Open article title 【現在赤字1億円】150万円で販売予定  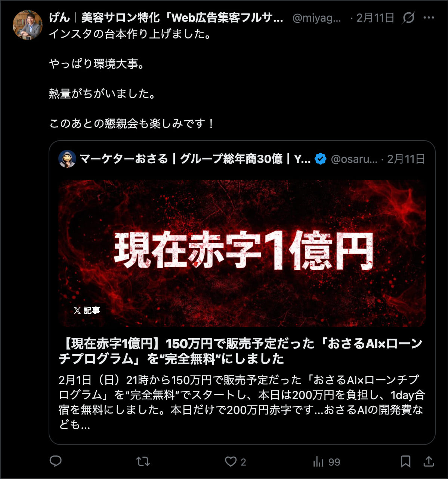241,351
